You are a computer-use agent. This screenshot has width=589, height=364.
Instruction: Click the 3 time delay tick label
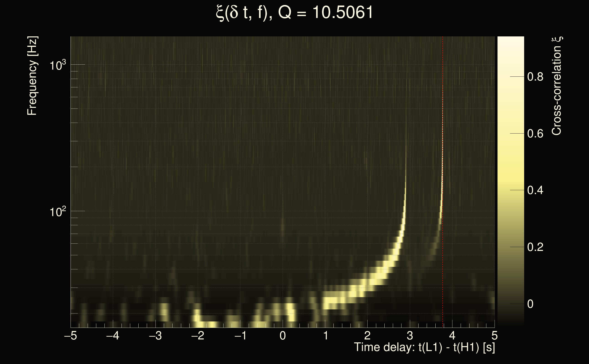[410, 336]
